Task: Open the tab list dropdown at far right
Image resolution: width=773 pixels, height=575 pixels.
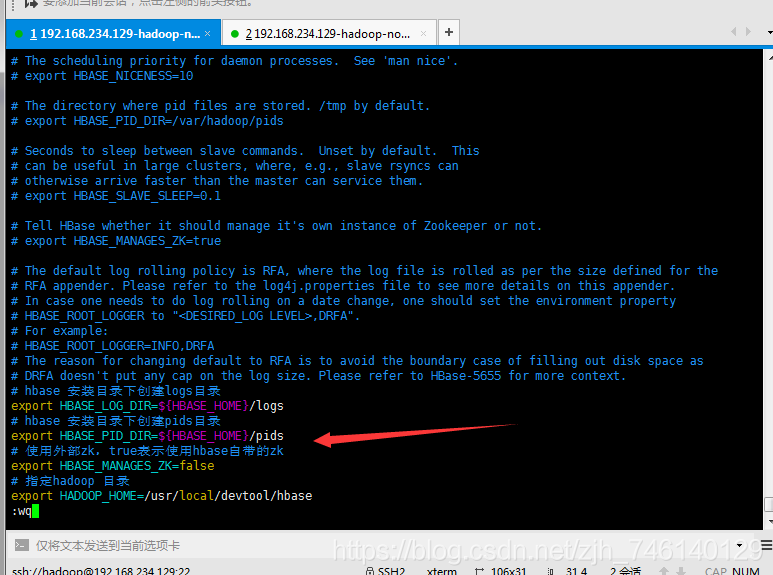Action: tap(770, 32)
